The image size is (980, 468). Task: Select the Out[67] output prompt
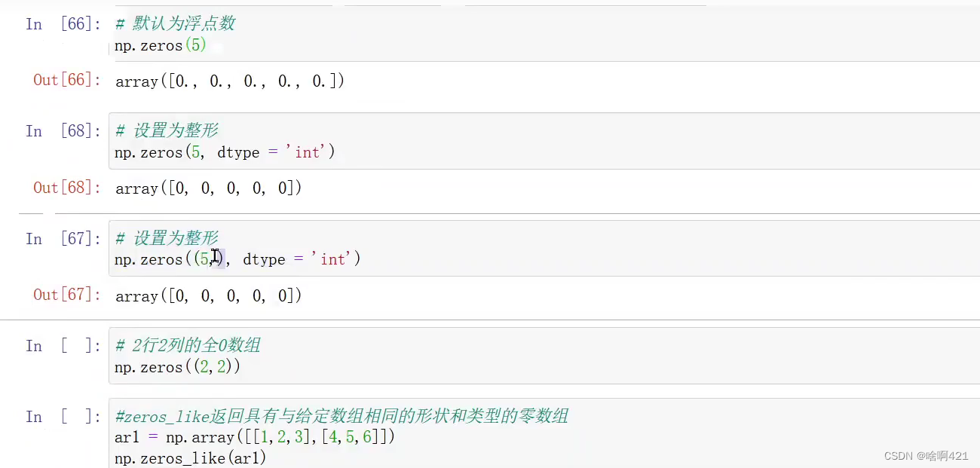coord(67,295)
